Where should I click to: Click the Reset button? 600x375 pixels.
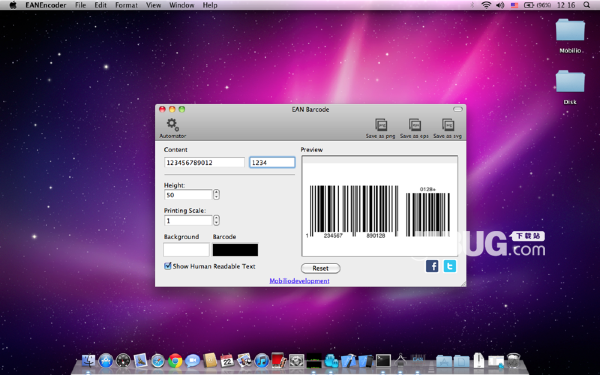pos(321,268)
